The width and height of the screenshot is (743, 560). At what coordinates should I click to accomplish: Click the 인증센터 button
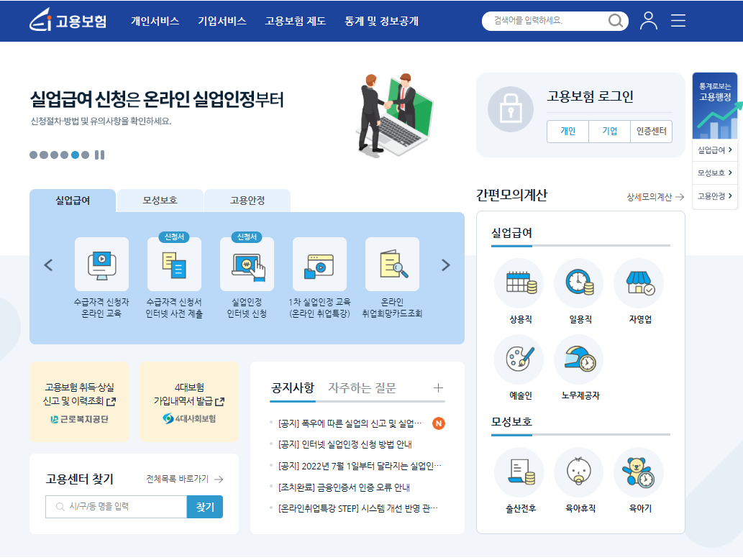tap(651, 132)
